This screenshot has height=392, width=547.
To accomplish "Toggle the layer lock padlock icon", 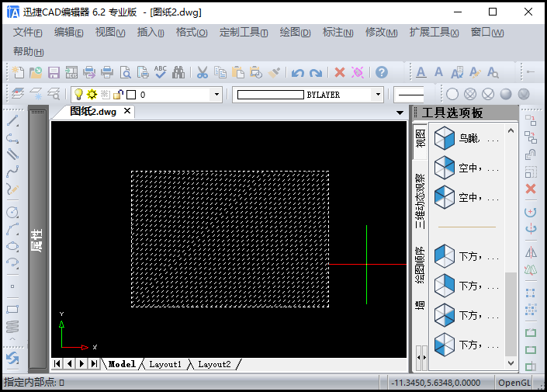I will coord(118,94).
